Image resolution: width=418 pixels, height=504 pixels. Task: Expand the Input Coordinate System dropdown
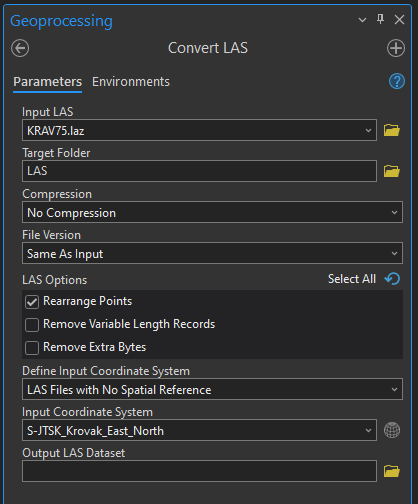[368, 430]
